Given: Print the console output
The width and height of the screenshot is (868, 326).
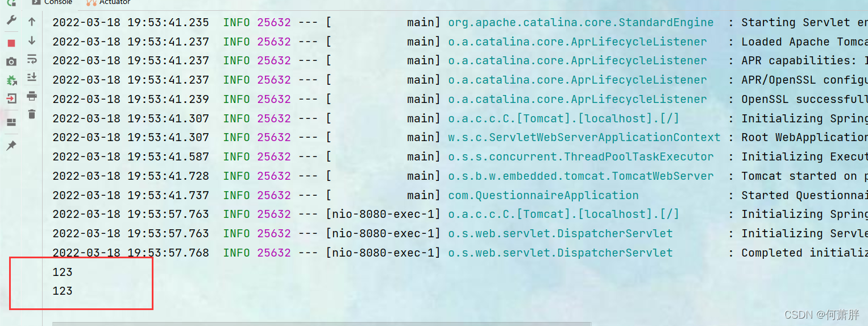Looking at the screenshot, I should pyautogui.click(x=32, y=96).
